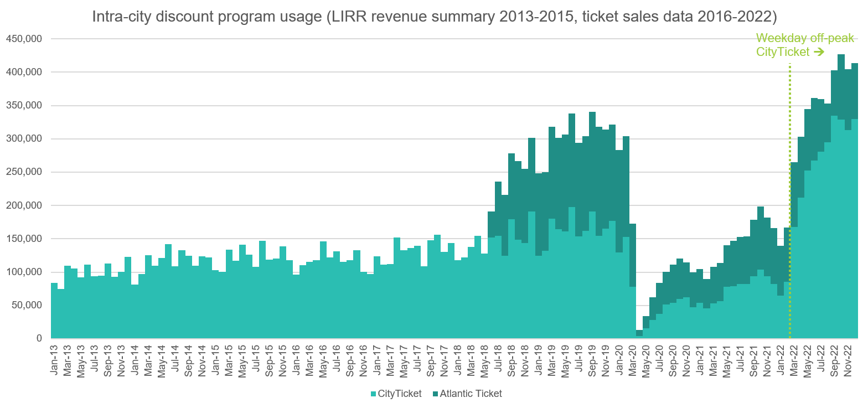Click the Nov-13 x-axis label
This screenshot has width=868, height=408.
click(121, 360)
